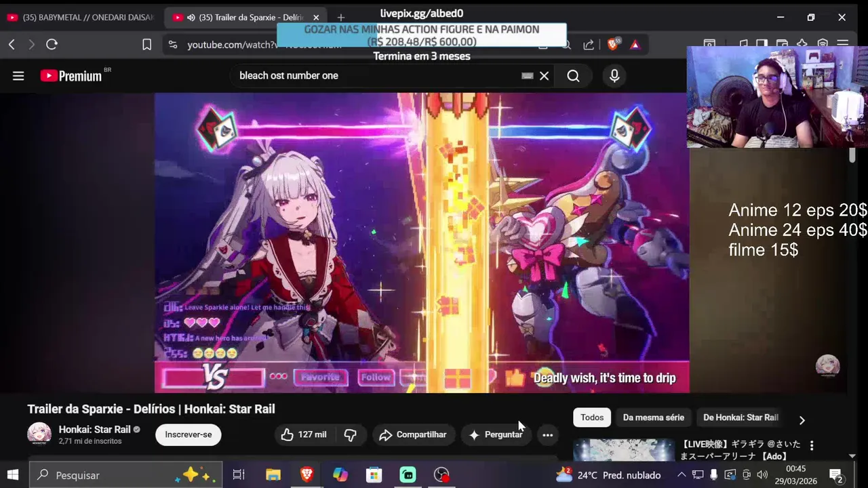868x488 pixels.
Task: Open the Ado LIVE video title link
Action: coord(741,450)
